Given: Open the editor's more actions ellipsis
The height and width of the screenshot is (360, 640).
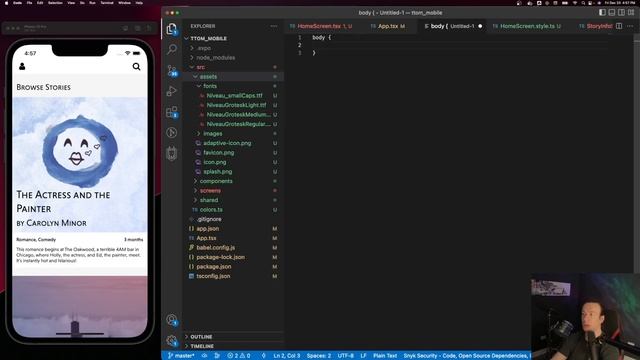Looking at the screenshot, I should [630, 26].
